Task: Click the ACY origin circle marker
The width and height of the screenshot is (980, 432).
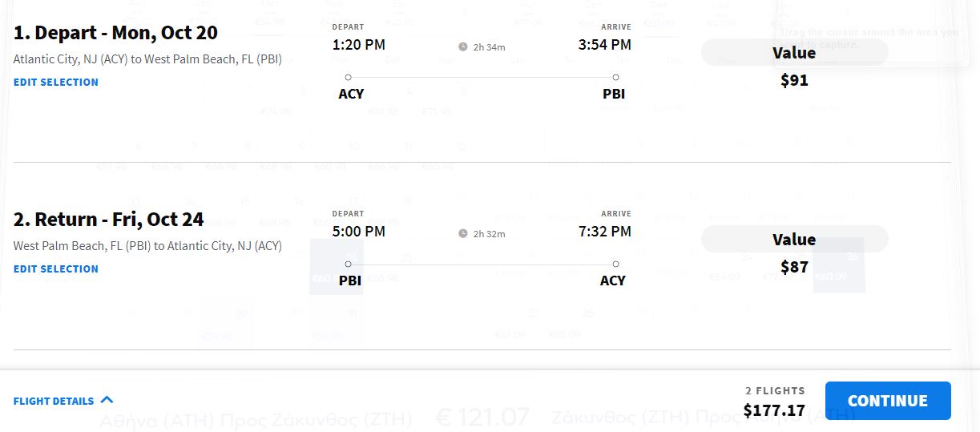Action: coord(348,78)
